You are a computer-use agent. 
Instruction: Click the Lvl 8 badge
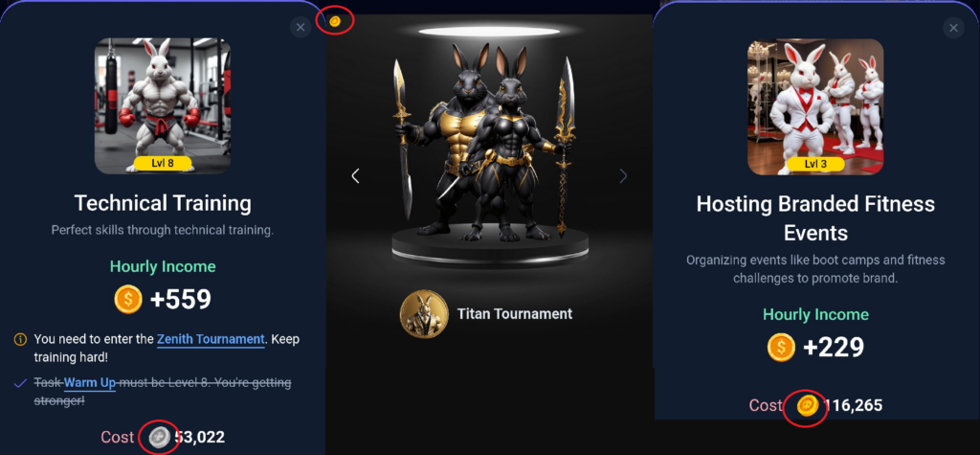[x=163, y=164]
